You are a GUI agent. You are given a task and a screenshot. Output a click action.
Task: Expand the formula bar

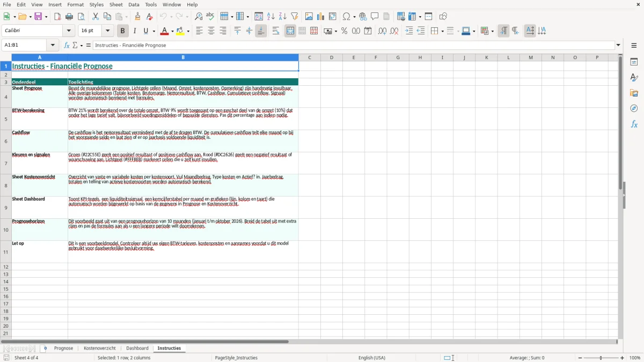click(x=618, y=46)
